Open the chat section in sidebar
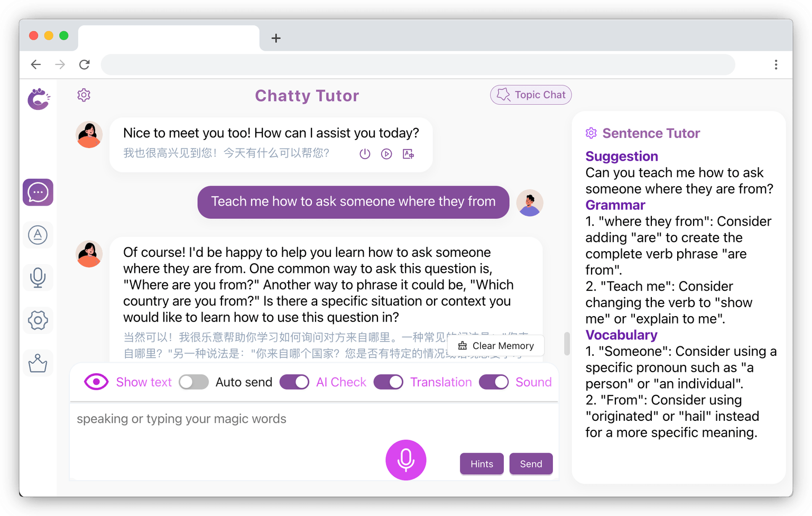Image resolution: width=812 pixels, height=516 pixels. click(38, 192)
